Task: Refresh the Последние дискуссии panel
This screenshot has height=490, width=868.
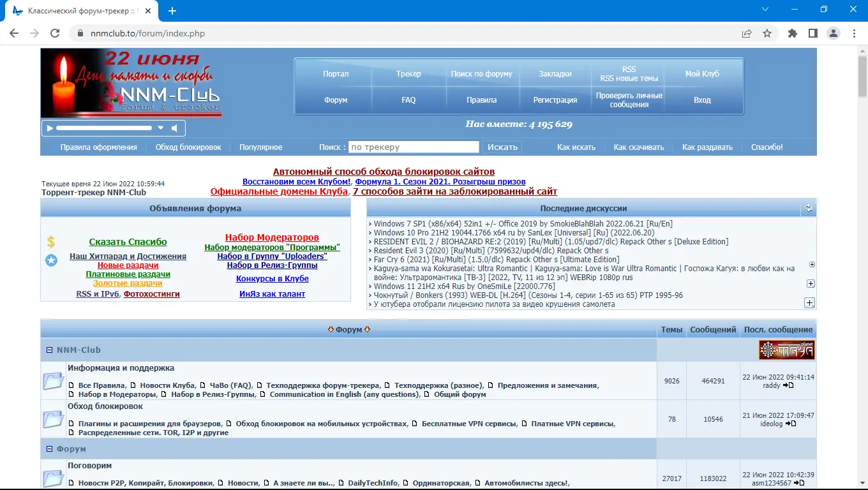Action: pyautogui.click(x=809, y=208)
